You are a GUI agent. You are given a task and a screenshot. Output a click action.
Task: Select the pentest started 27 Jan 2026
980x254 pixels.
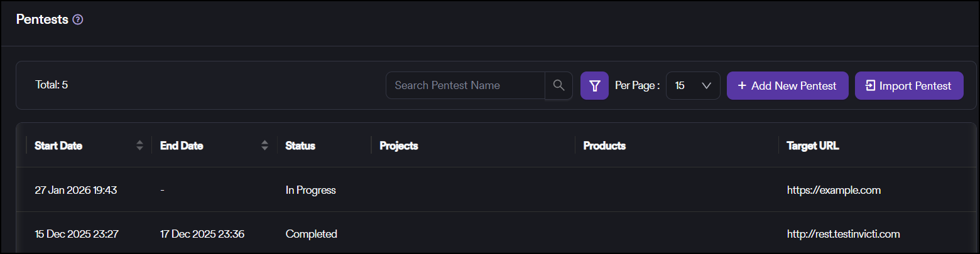[x=76, y=190]
